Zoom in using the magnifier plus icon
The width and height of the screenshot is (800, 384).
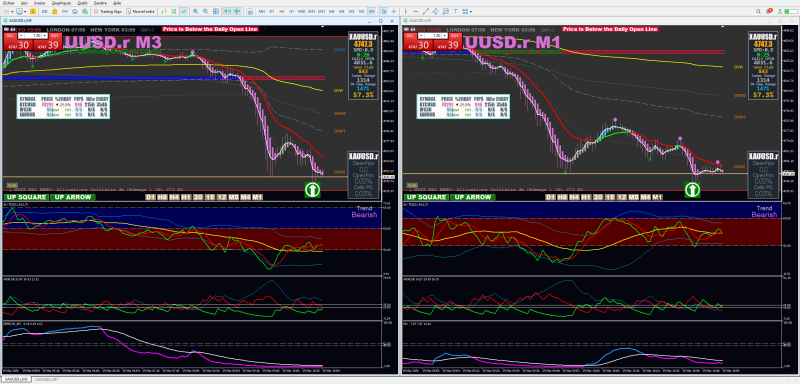(195, 11)
